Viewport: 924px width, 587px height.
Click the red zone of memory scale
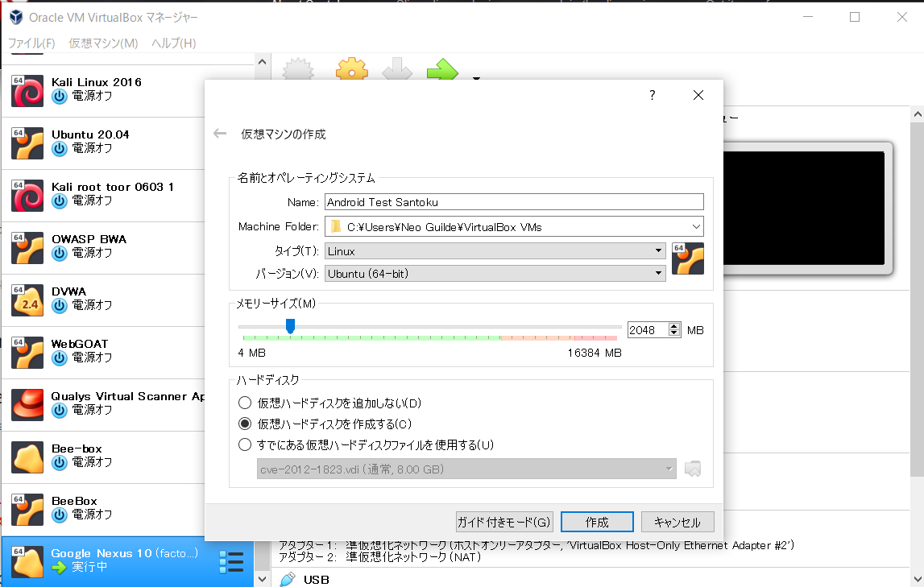[595, 338]
